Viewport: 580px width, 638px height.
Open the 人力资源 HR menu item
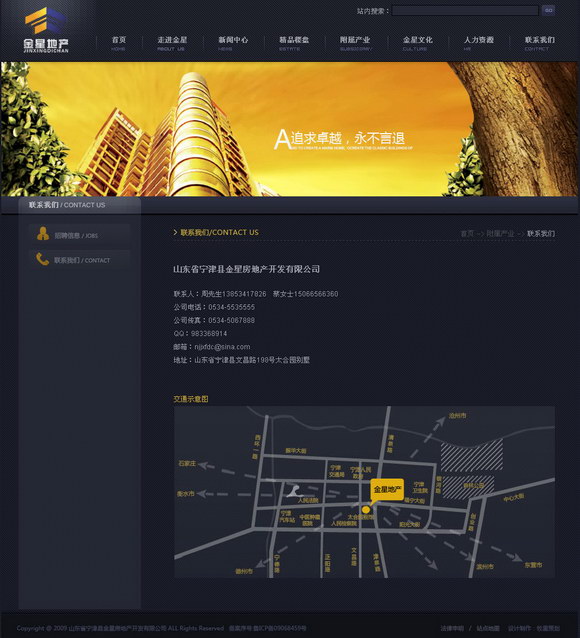click(479, 43)
